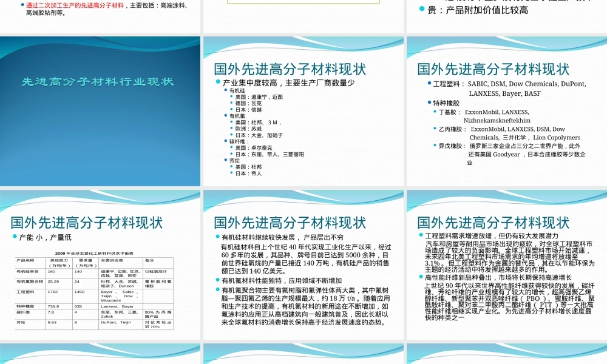Click heading above '工程塑料需求增速放缓'
607x364 pixels.
tap(493, 223)
